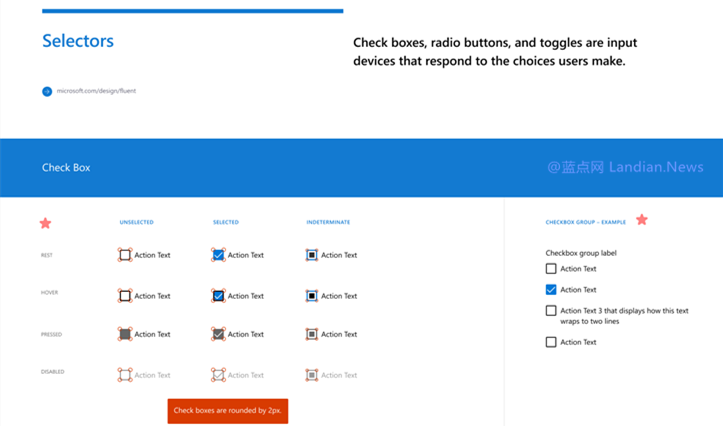Check the unselected rest state checkbox
723x426 pixels.
[125, 255]
